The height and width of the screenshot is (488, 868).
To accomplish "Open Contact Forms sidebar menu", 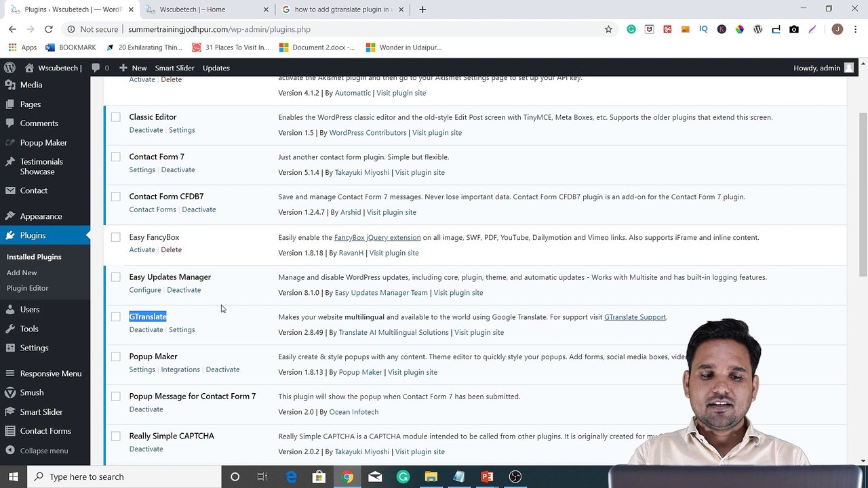I will [45, 431].
